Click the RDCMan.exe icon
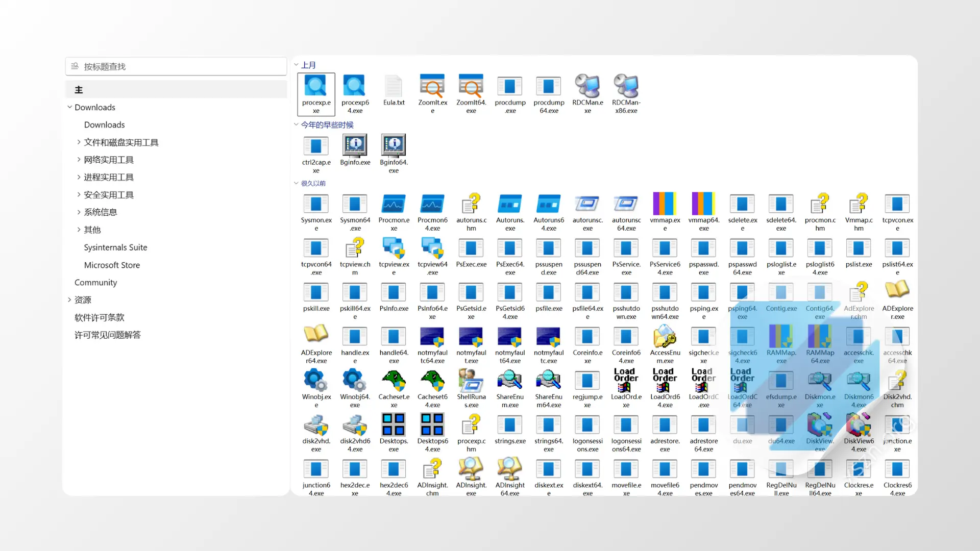Image resolution: width=980 pixels, height=551 pixels. tap(587, 87)
